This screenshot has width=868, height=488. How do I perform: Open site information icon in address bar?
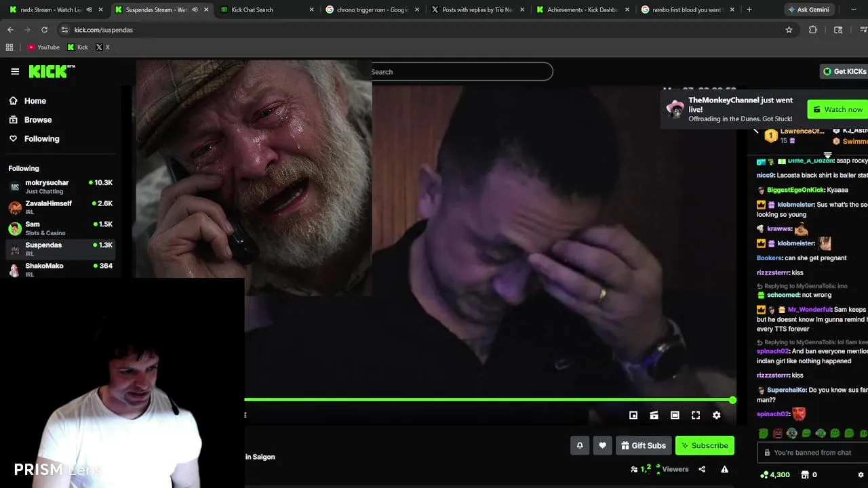pyautogui.click(x=64, y=30)
